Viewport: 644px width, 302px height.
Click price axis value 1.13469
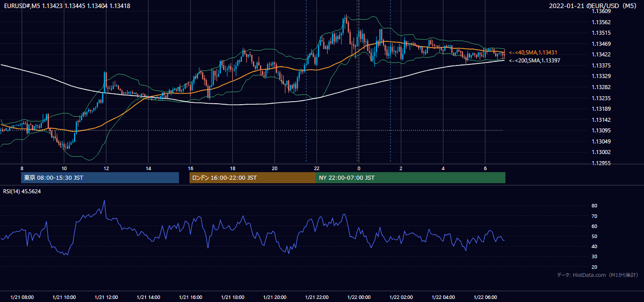601,44
